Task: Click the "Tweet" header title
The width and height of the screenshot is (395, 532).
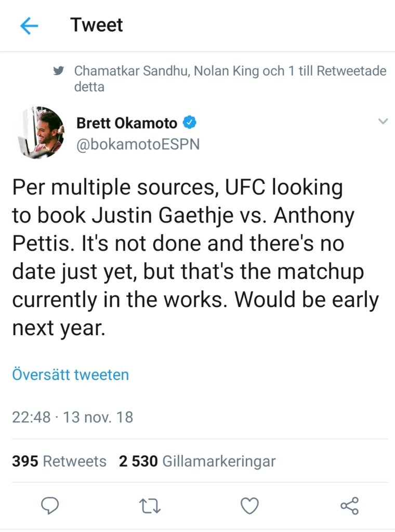Action: click(97, 25)
